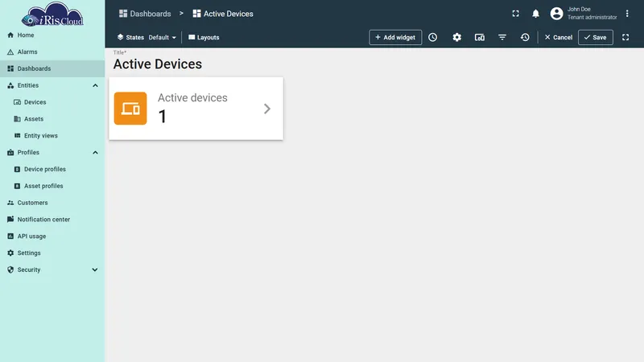644x362 pixels.
Task: Go to the Alarms section
Action: [52, 51]
